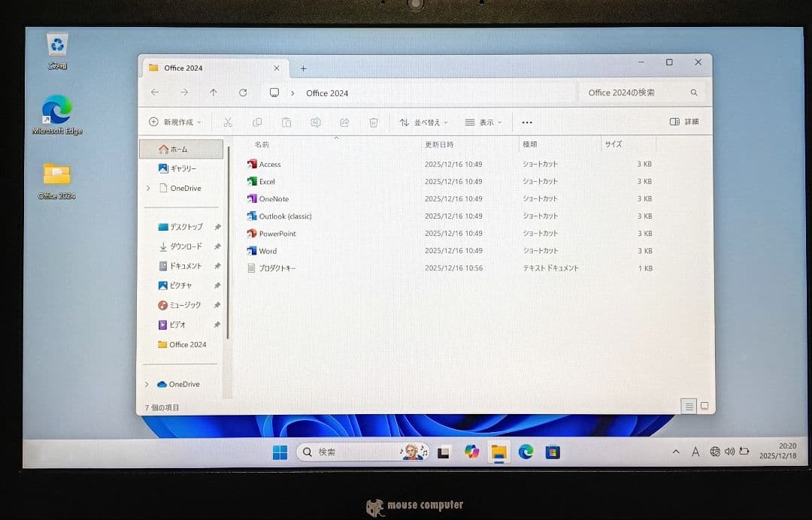The image size is (812, 520).
Task: Sort by the 更新日時 column header
Action: [x=439, y=144]
